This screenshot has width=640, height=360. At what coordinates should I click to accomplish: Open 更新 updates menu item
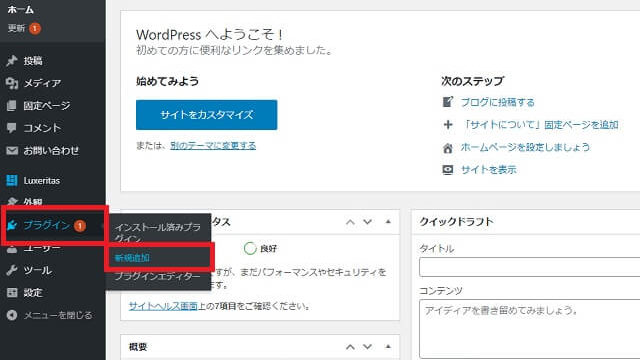[16, 28]
